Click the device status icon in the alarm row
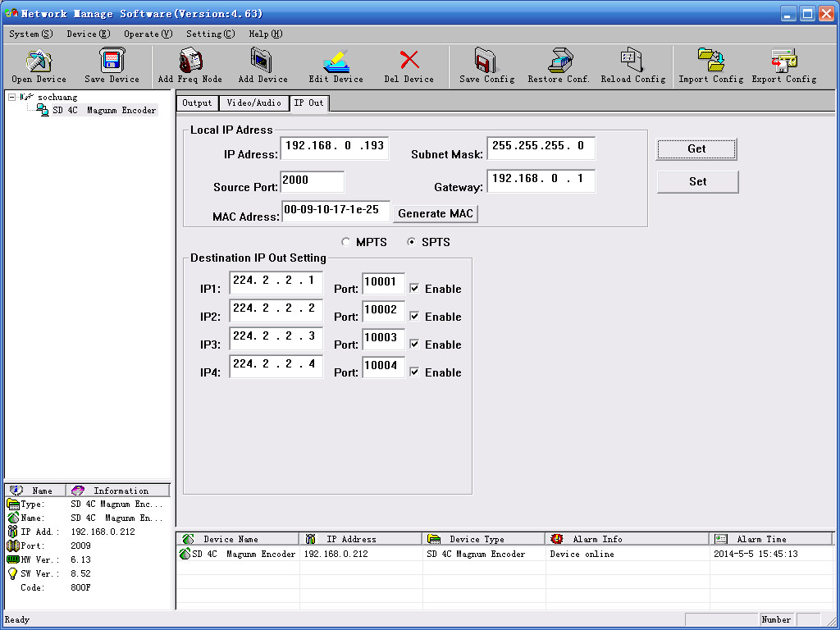Image resolution: width=840 pixels, height=630 pixels. 185,554
